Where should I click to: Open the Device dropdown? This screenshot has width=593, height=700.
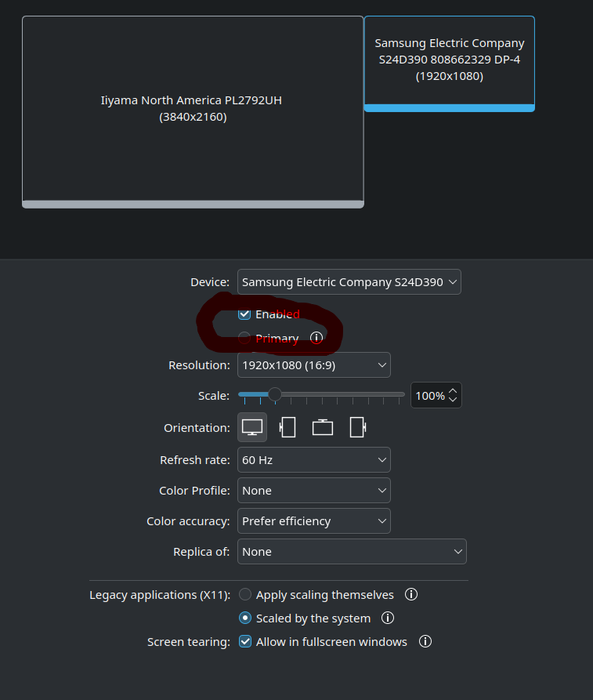coord(349,281)
